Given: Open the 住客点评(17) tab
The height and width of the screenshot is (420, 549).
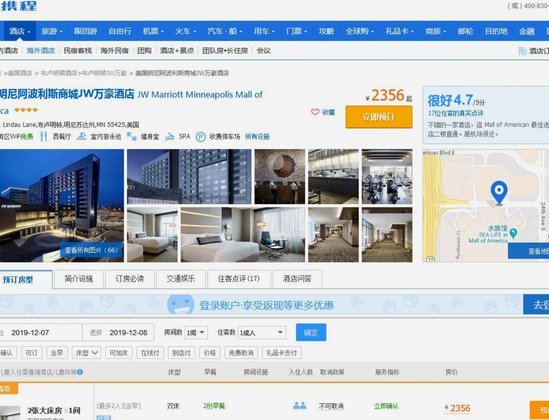Looking at the screenshot, I should 239,279.
